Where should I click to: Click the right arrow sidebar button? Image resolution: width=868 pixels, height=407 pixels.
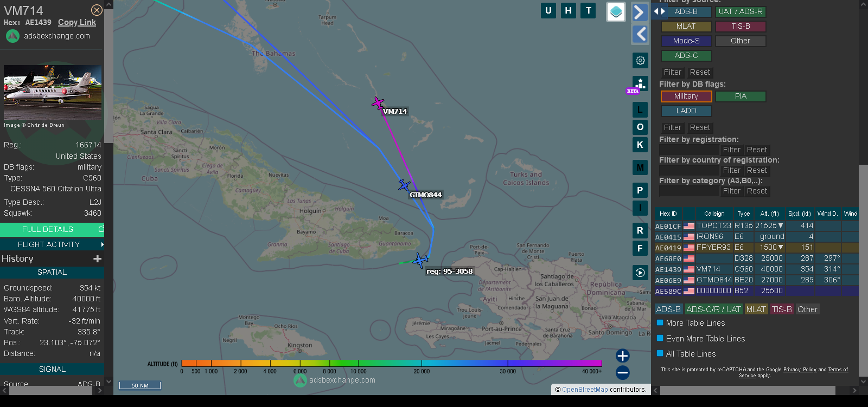[x=640, y=12]
